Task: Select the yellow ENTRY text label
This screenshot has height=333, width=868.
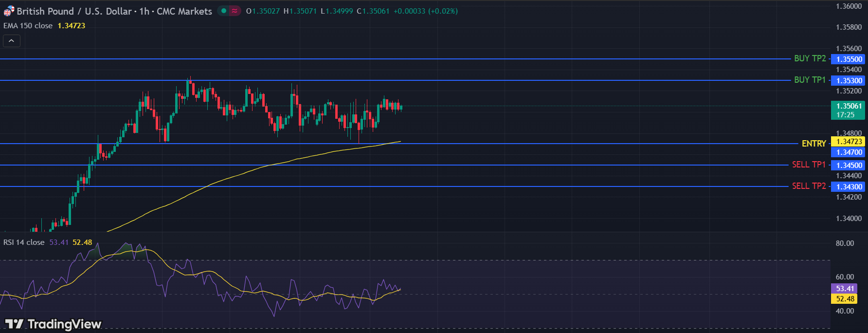Action: 814,144
